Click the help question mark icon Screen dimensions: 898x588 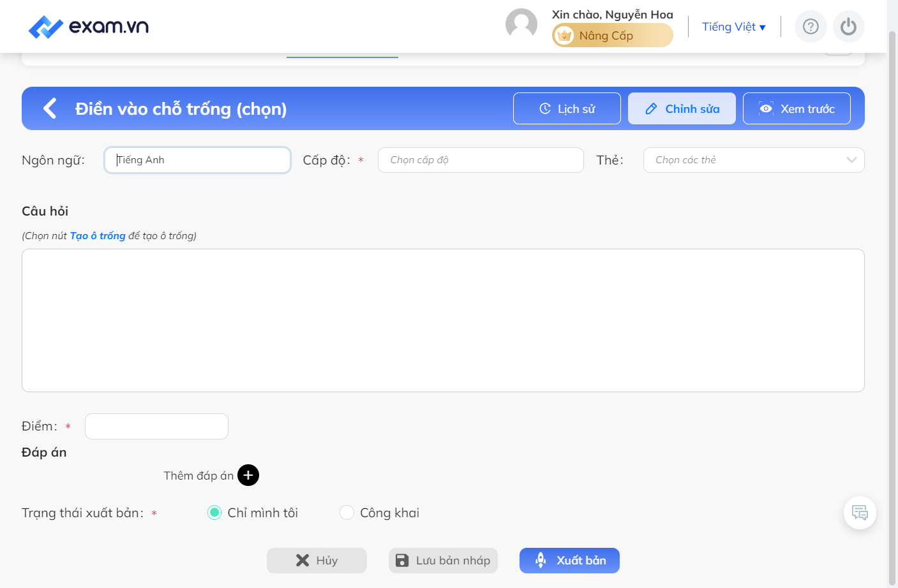[x=811, y=27]
